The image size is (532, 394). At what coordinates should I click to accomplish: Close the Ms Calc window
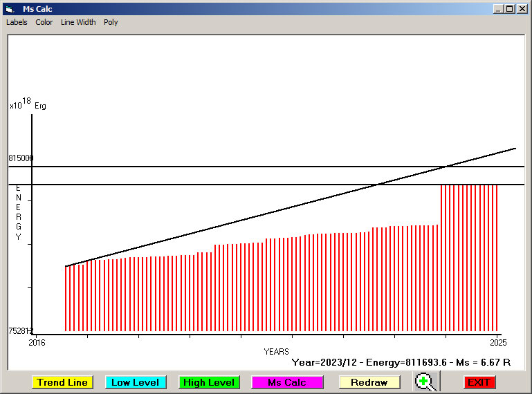point(522,9)
